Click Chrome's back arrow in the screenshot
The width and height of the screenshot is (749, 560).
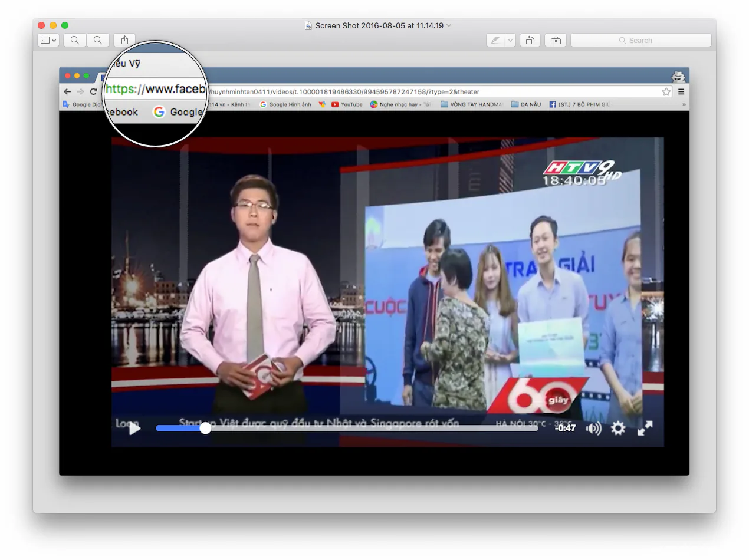[x=67, y=91]
